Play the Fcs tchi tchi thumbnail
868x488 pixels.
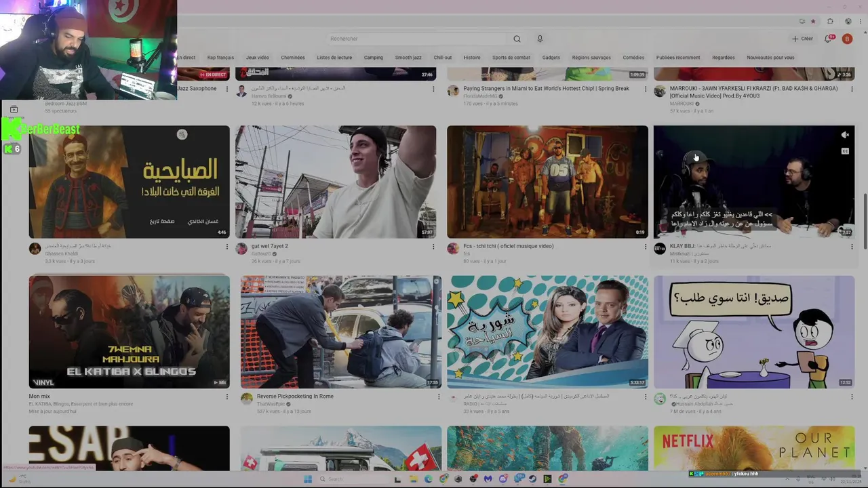click(547, 182)
